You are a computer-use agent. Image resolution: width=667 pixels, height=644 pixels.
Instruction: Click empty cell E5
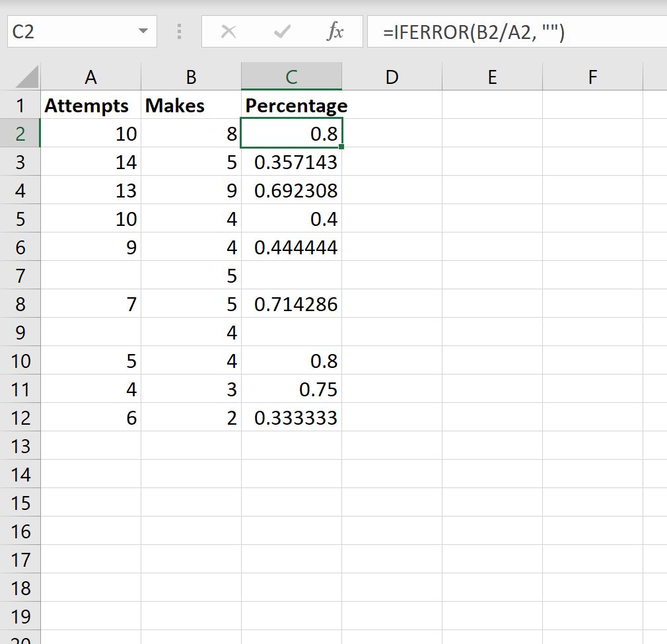(x=492, y=219)
